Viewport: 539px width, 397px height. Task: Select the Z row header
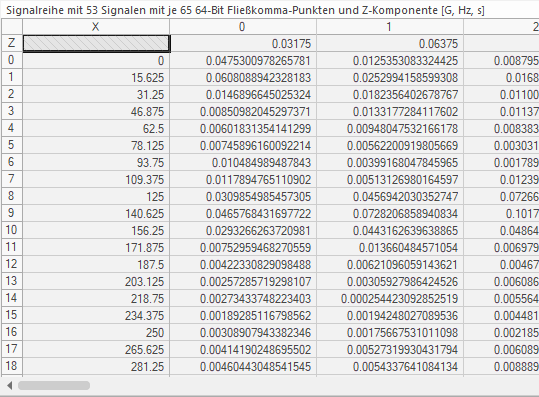click(x=11, y=43)
